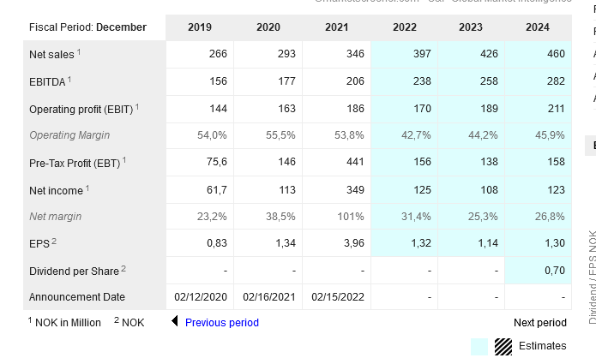
Task: Click EBITDA value 206
Action: (355, 81)
